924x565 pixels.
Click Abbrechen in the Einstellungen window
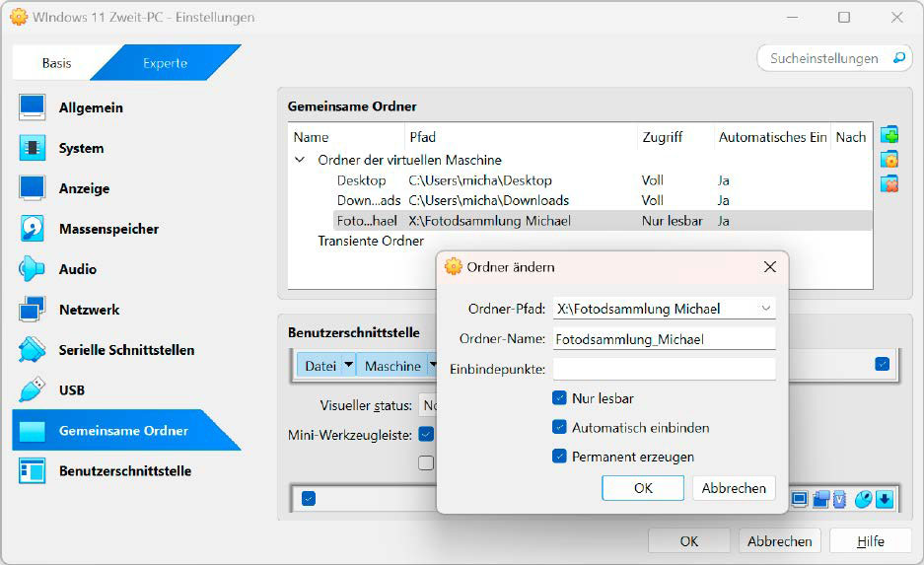tap(780, 541)
